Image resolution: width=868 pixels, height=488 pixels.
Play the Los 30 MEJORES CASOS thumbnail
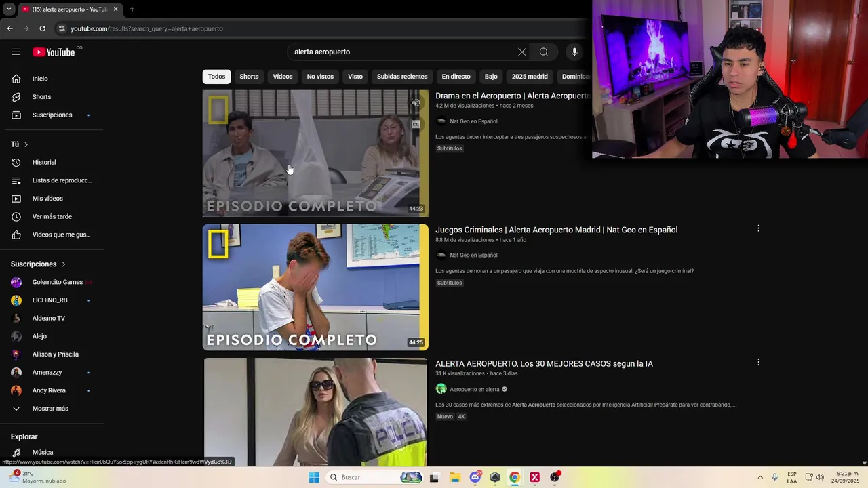(315, 412)
